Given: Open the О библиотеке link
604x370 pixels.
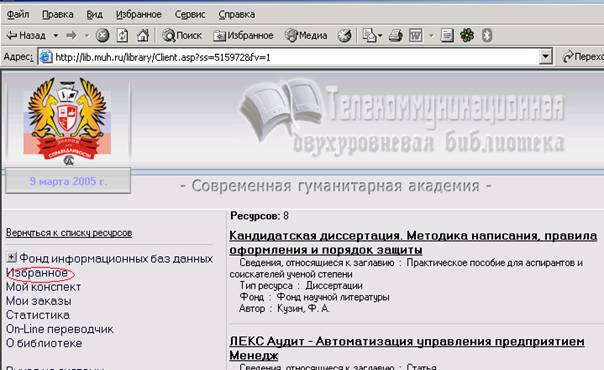Looking at the screenshot, I should pyautogui.click(x=44, y=343).
